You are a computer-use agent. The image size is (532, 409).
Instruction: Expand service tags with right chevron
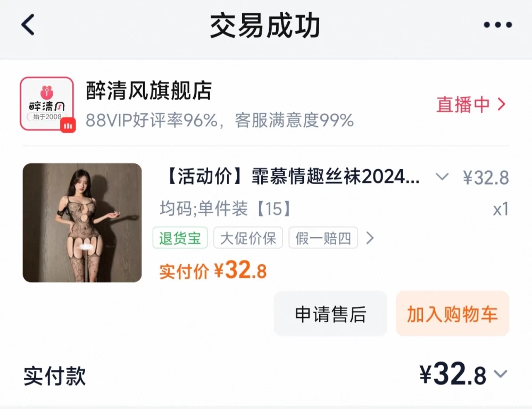(370, 238)
